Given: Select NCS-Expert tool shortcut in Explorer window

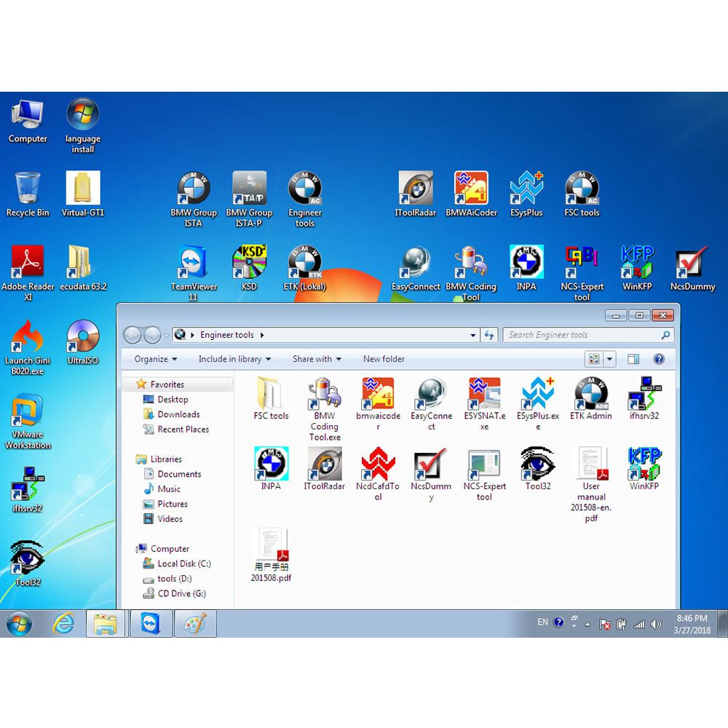Looking at the screenshot, I should [484, 474].
